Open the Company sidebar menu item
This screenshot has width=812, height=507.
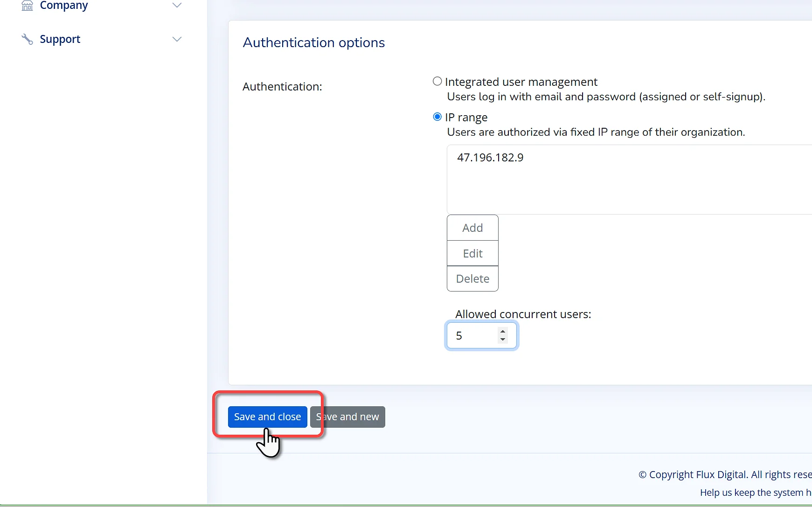click(64, 6)
